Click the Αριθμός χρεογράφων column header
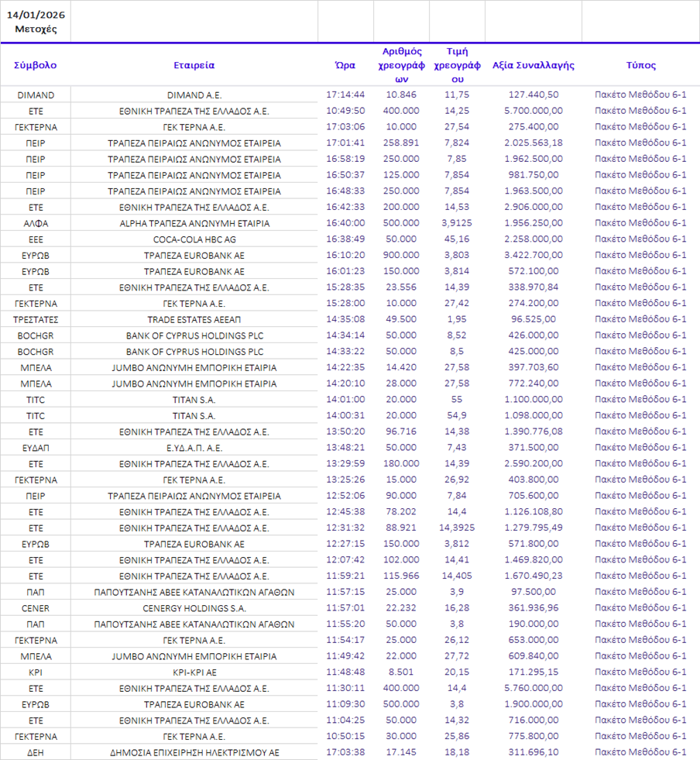Image resolution: width=700 pixels, height=760 pixels. [402, 65]
